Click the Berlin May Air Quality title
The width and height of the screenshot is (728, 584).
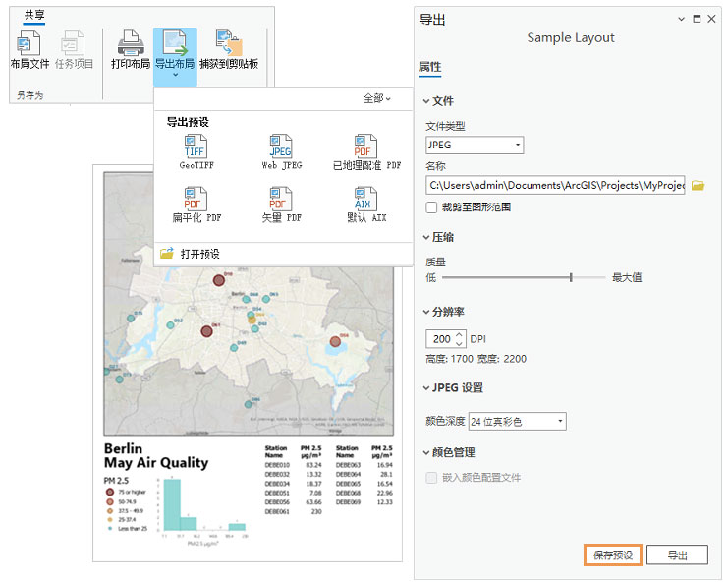point(156,456)
